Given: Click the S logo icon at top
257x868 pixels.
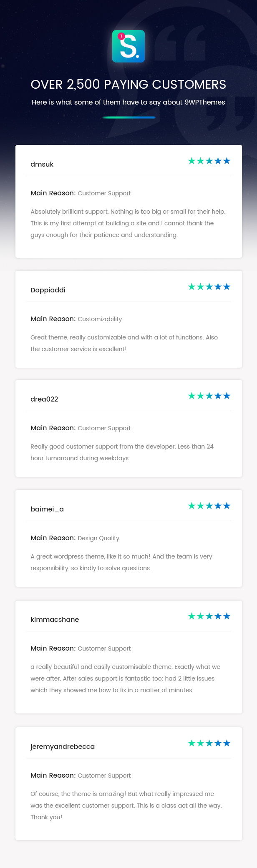Looking at the screenshot, I should 128,46.
